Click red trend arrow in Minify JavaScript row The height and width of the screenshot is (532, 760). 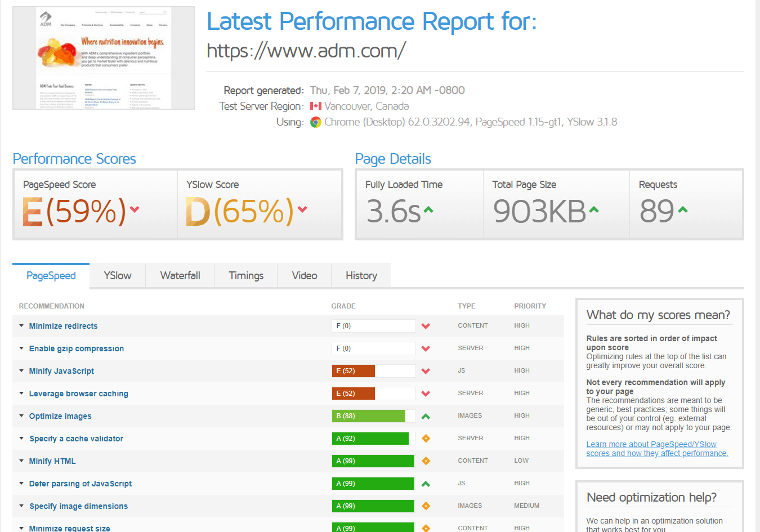(x=426, y=371)
